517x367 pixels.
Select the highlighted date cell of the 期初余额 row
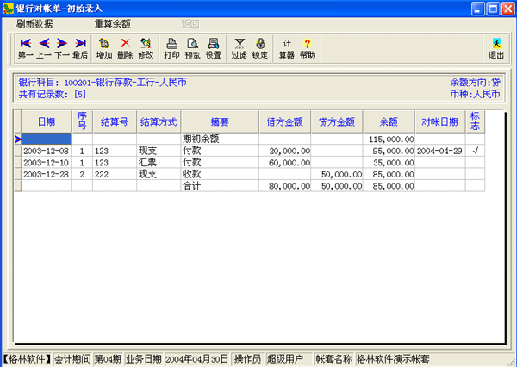coord(46,139)
